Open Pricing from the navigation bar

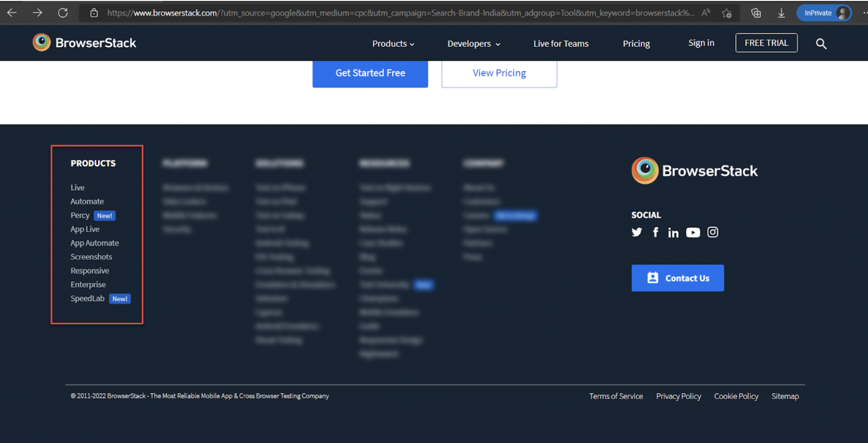pyautogui.click(x=636, y=43)
